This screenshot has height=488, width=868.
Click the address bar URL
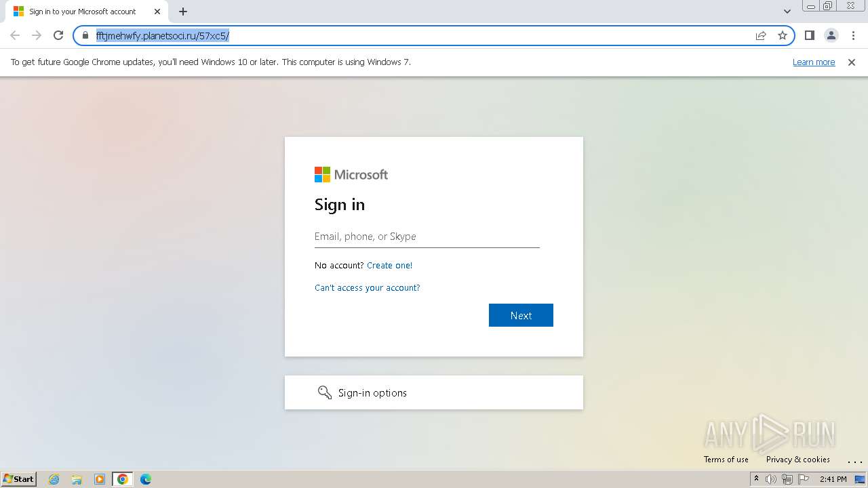(x=163, y=35)
